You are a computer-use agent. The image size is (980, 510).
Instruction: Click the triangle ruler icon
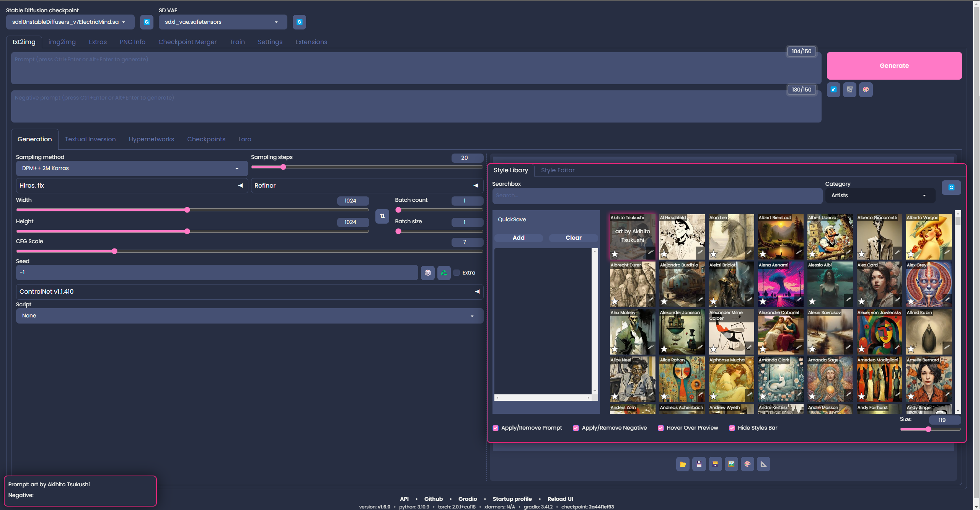coord(763,464)
